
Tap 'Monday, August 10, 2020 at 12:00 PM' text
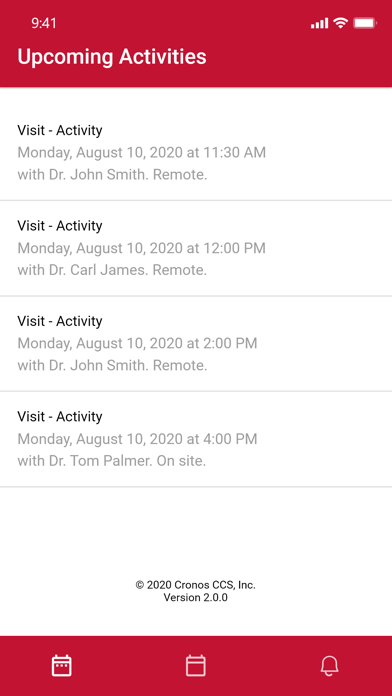[142, 248]
